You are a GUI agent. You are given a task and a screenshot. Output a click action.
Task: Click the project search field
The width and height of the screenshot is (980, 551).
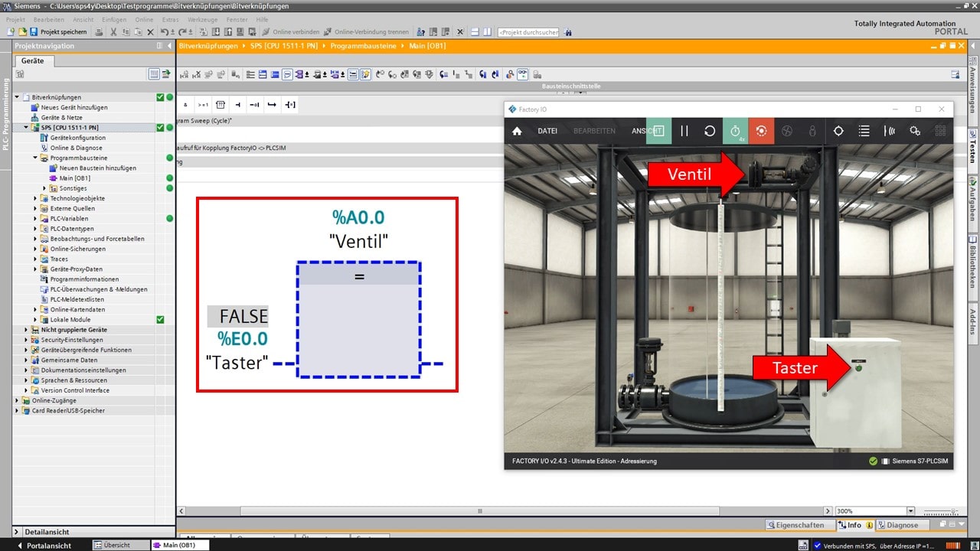[528, 32]
